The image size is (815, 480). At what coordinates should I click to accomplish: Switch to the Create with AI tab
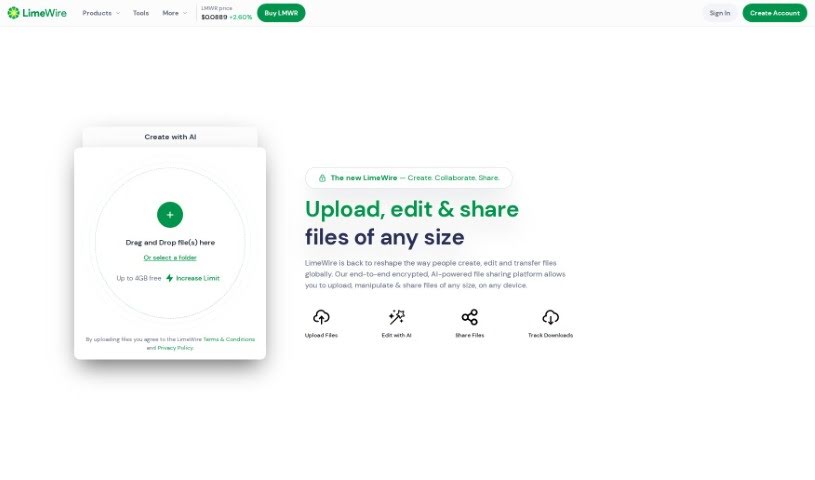click(x=170, y=137)
